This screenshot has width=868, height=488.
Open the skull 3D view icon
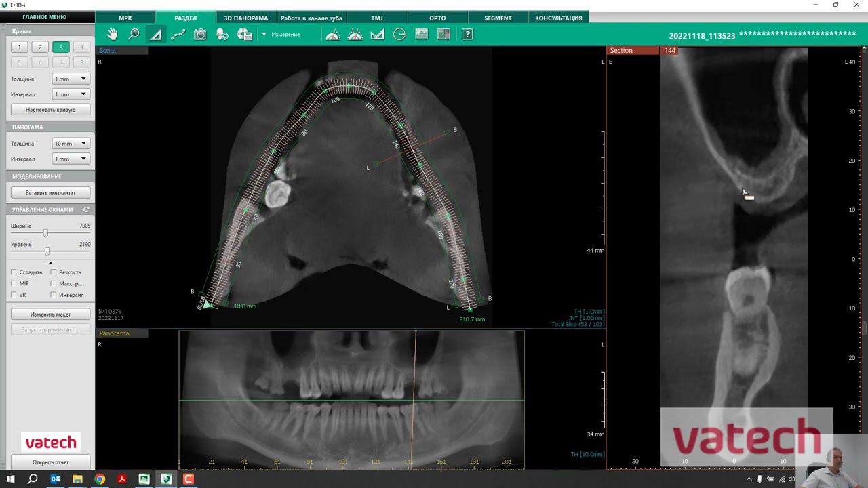[222, 35]
